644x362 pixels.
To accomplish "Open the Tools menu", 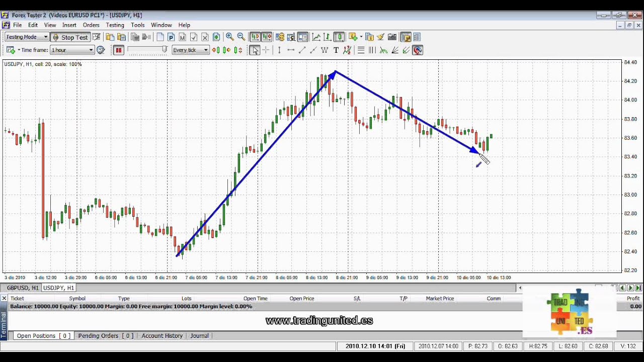I will (x=137, y=25).
